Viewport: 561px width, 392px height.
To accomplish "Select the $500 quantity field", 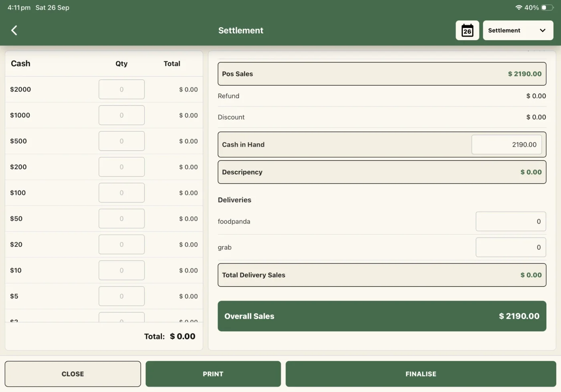I will 121,141.
